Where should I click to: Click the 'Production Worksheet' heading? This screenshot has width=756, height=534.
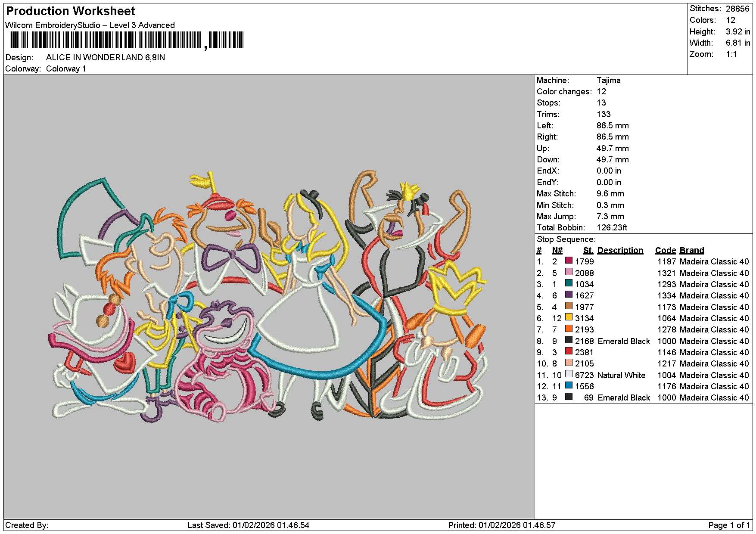click(x=71, y=11)
